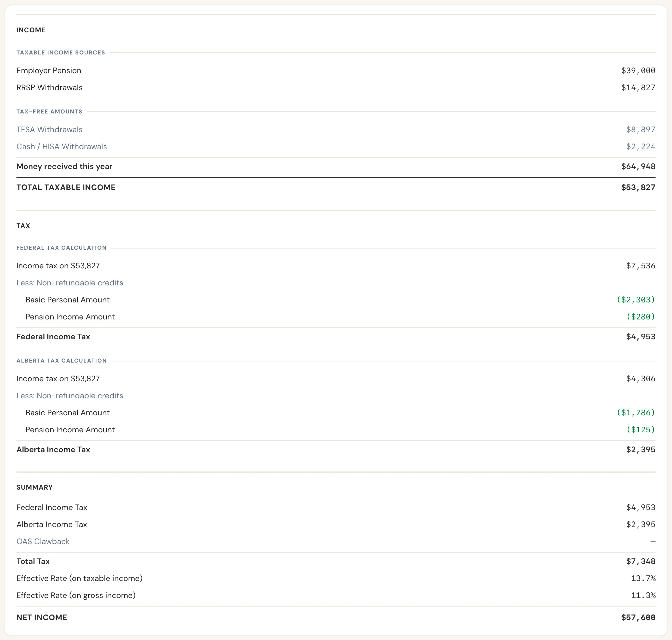Click the Cash / HISA Withdrawals amount $2,224
The image size is (672, 640).
coord(640,147)
